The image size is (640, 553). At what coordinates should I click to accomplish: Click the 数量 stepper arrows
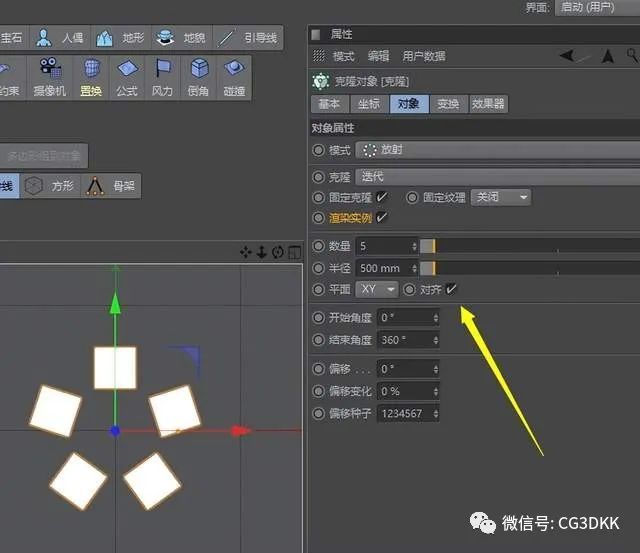414,246
